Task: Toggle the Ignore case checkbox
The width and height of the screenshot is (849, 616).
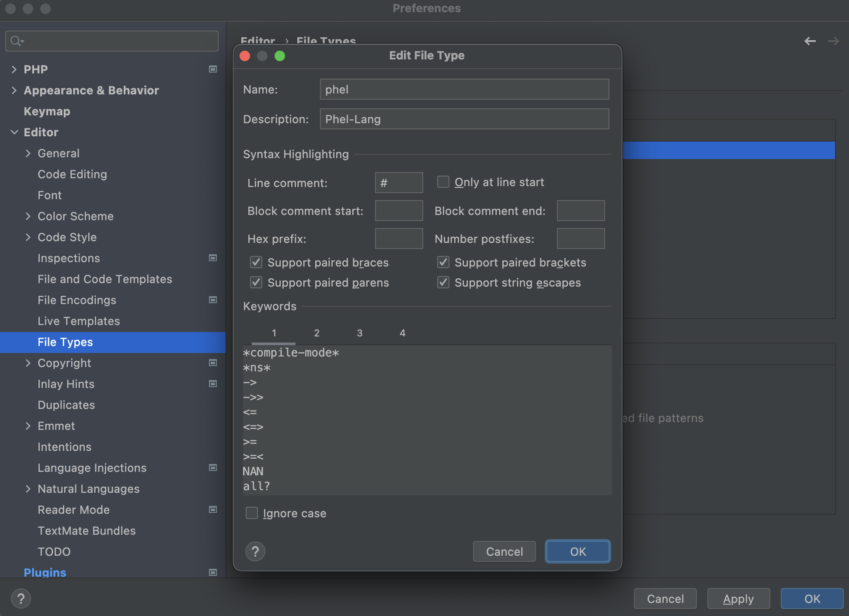Action: [252, 513]
